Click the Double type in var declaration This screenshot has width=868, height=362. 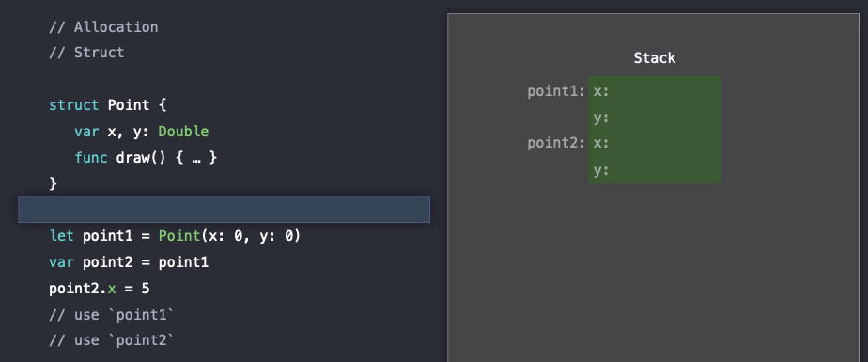(183, 132)
